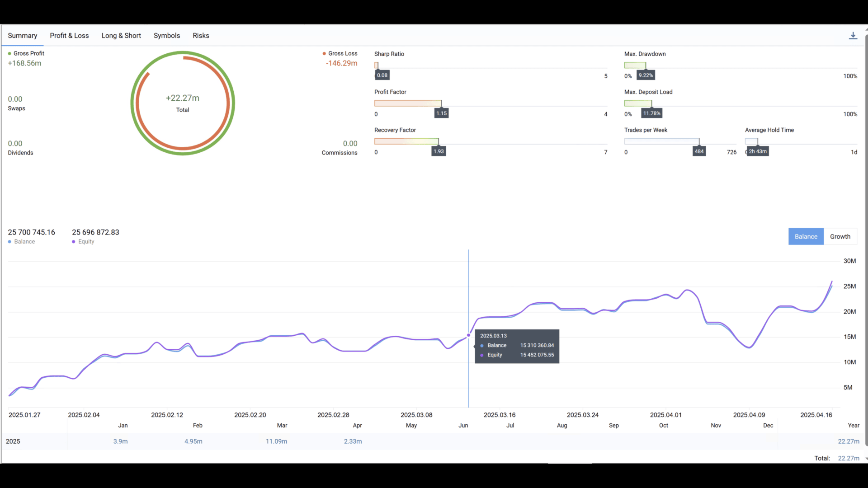
Task: Click the +22.27m total donut chart
Action: [x=183, y=103]
